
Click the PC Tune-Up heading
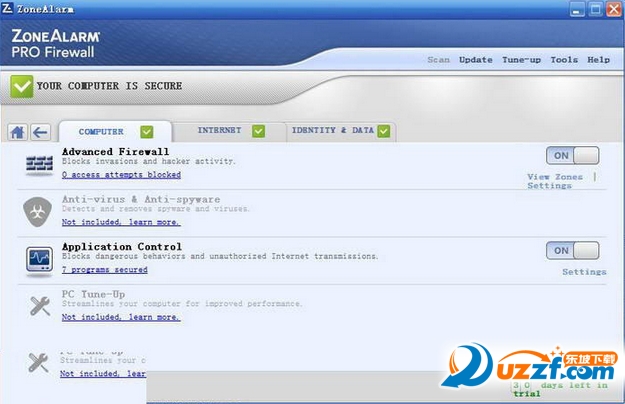[x=93, y=294]
